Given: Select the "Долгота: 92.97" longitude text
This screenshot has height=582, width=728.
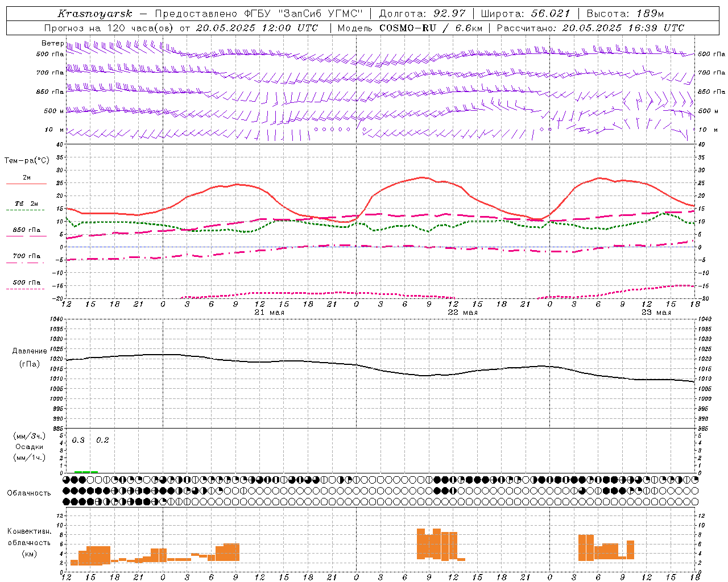Looking at the screenshot, I should (x=422, y=14).
